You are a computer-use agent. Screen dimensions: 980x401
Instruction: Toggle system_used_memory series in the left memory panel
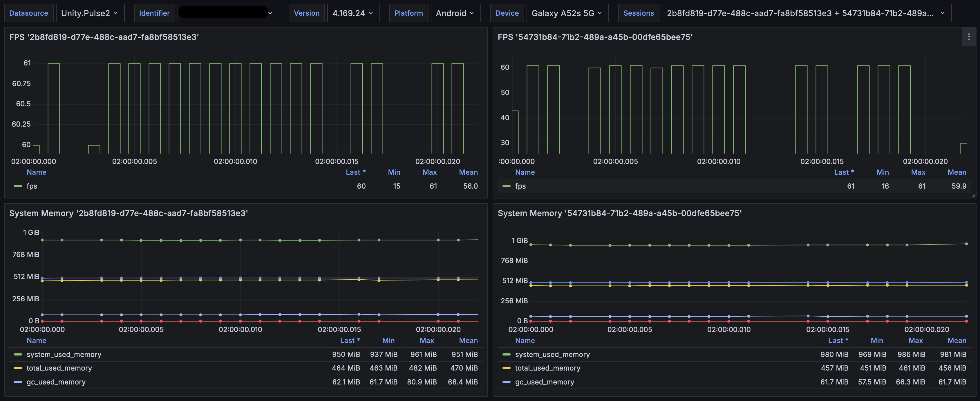(64, 354)
